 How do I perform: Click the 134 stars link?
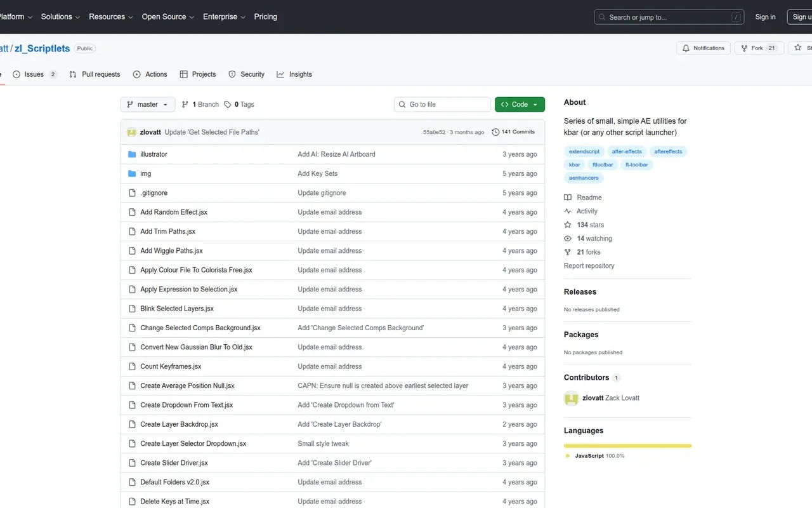[x=590, y=225]
